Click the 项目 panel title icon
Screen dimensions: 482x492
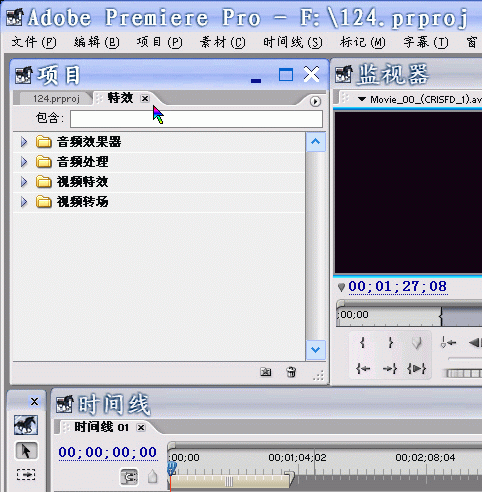coord(24,75)
